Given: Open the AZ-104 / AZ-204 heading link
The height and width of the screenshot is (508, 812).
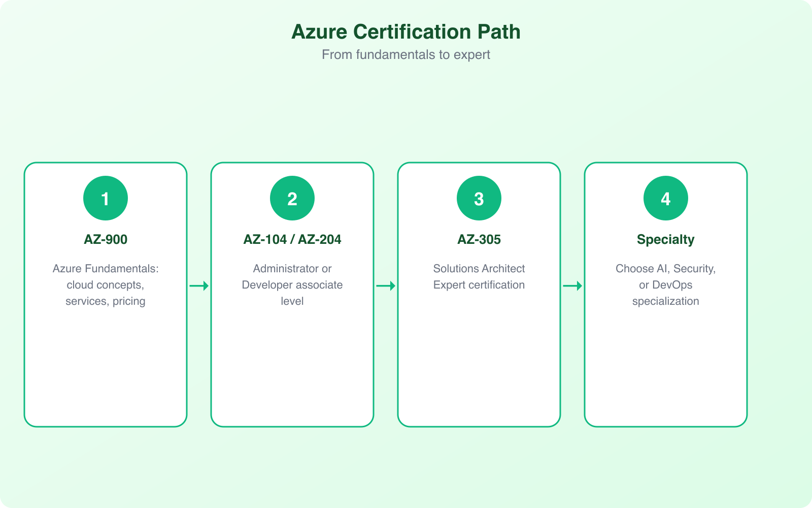Looking at the screenshot, I should coord(292,239).
